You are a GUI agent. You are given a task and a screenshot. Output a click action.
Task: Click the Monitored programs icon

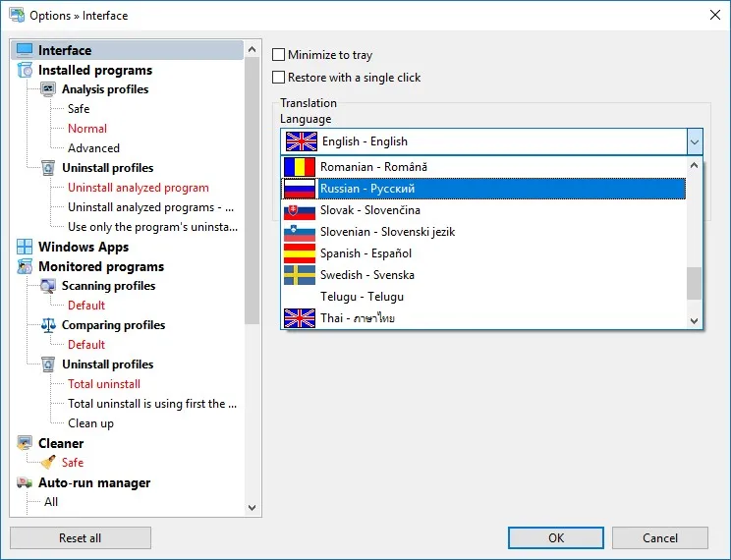(25, 266)
